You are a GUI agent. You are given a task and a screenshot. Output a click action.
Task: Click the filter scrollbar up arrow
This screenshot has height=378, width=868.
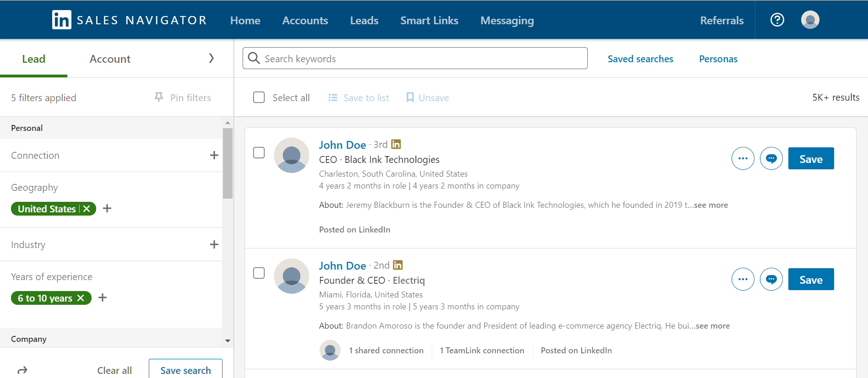(x=228, y=123)
